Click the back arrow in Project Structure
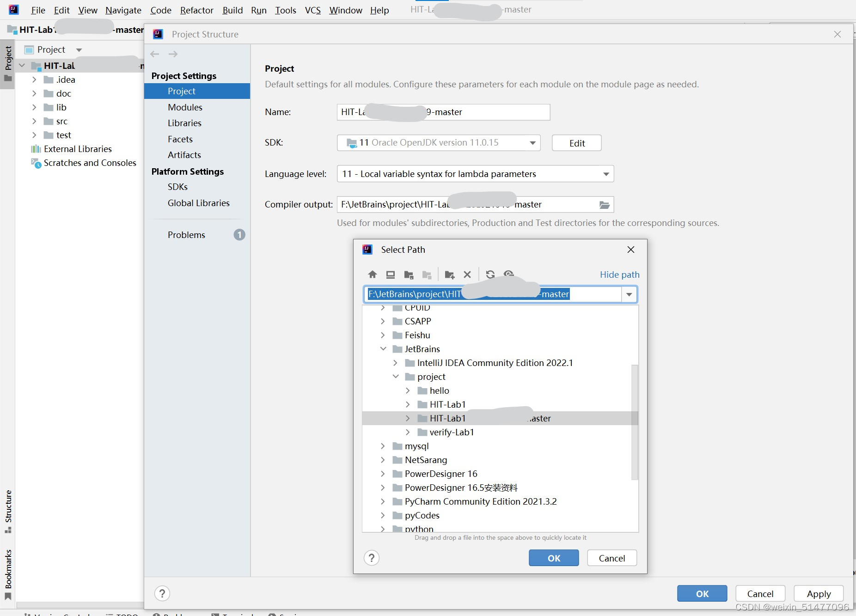Image resolution: width=856 pixels, height=616 pixels. [155, 54]
